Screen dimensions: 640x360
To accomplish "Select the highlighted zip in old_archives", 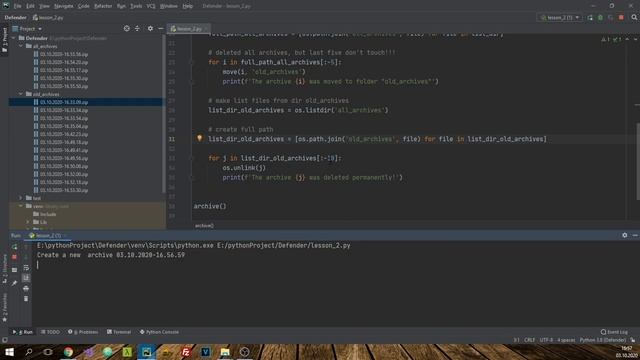I will tap(64, 102).
